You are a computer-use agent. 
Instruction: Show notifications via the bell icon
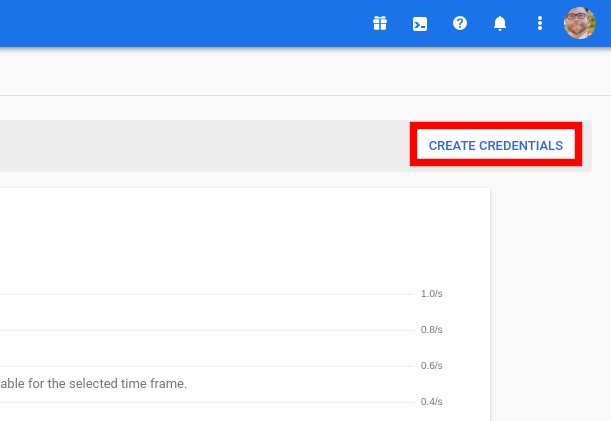click(500, 23)
